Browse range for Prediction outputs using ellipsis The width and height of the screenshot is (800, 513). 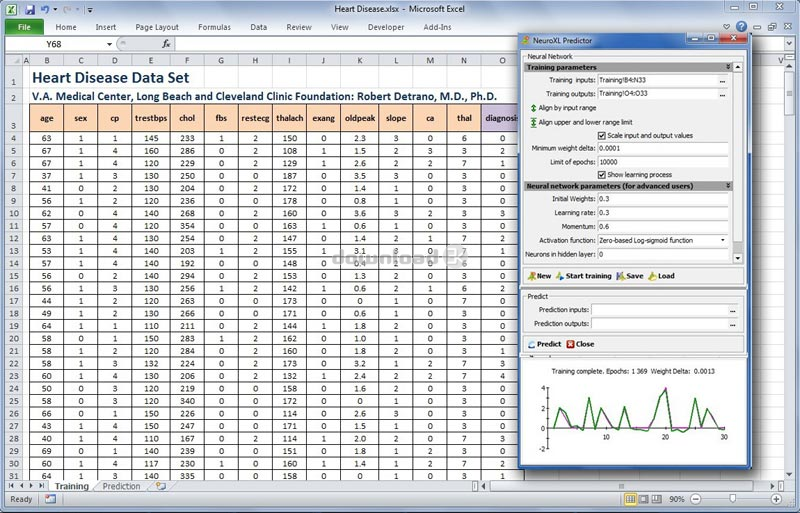pyautogui.click(x=733, y=324)
